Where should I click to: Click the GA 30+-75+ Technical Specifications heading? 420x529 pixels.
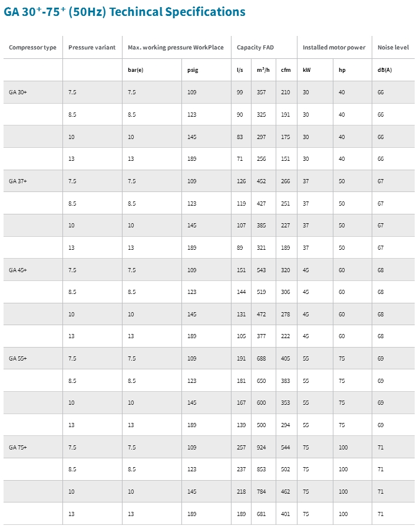tap(124, 12)
